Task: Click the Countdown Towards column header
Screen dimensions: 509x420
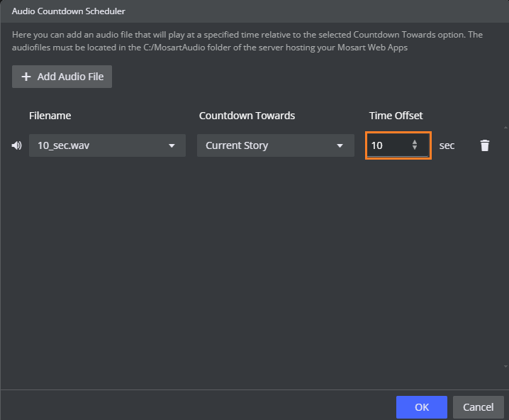Action: point(247,116)
